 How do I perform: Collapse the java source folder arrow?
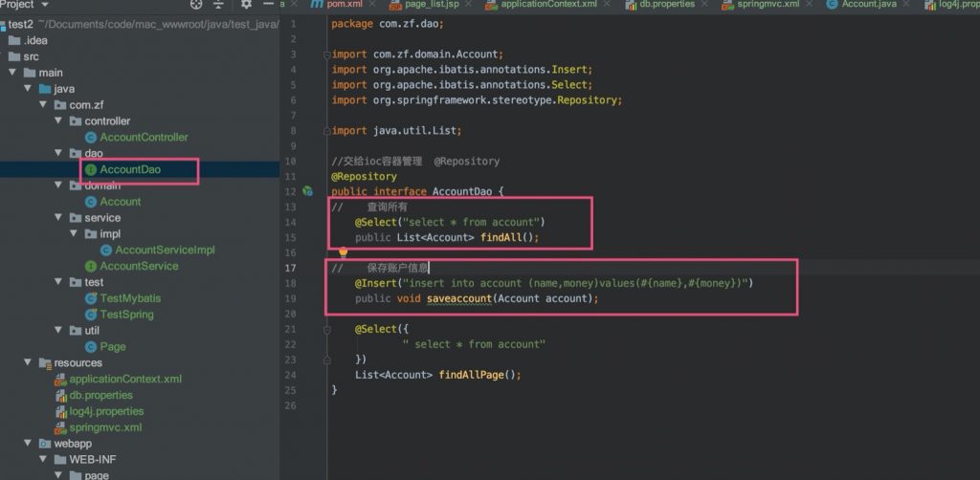click(28, 89)
